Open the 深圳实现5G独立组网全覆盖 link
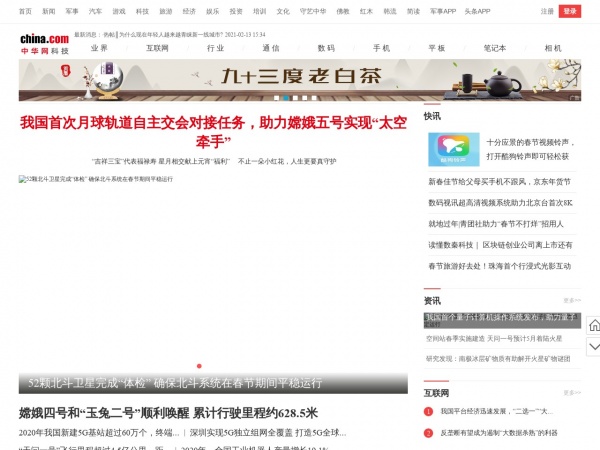The width and height of the screenshot is (600, 450). [268, 433]
